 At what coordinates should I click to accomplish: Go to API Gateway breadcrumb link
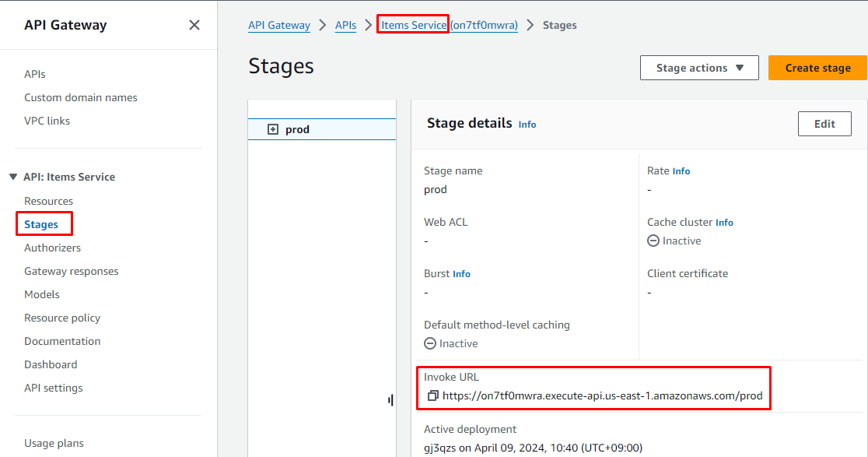click(279, 25)
